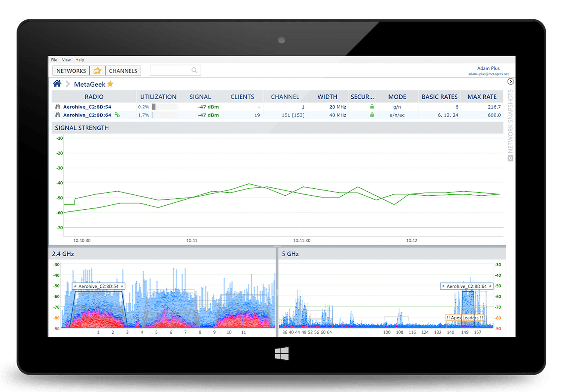
Task: Click the 0.2% utilization bar
Action: tap(164, 107)
